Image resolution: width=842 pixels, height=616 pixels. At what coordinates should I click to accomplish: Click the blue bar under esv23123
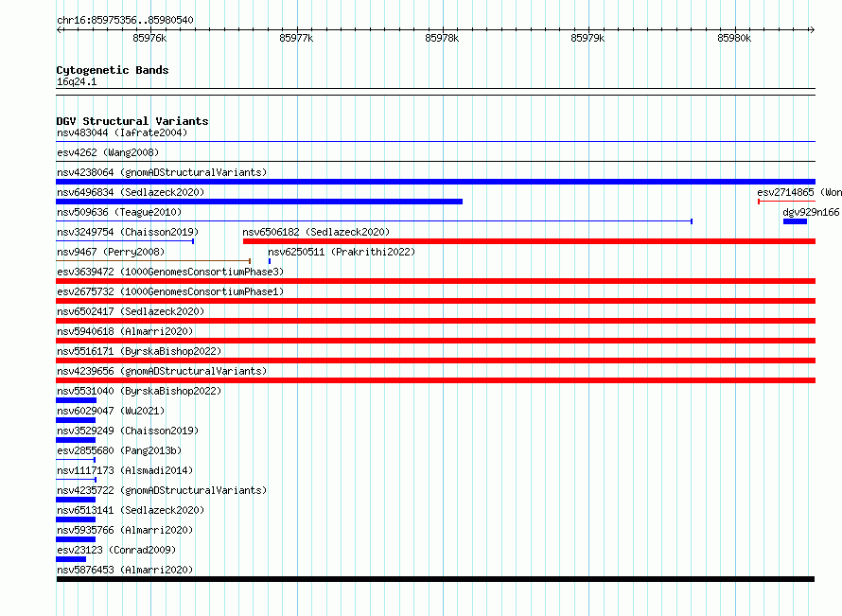tap(71, 559)
